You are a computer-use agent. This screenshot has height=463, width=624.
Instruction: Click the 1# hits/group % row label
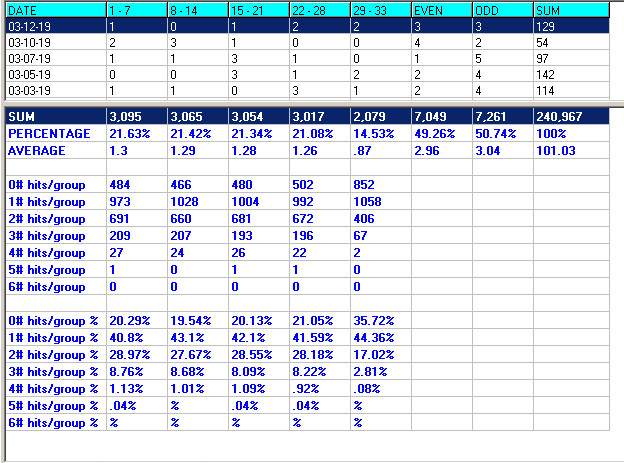tap(53, 338)
